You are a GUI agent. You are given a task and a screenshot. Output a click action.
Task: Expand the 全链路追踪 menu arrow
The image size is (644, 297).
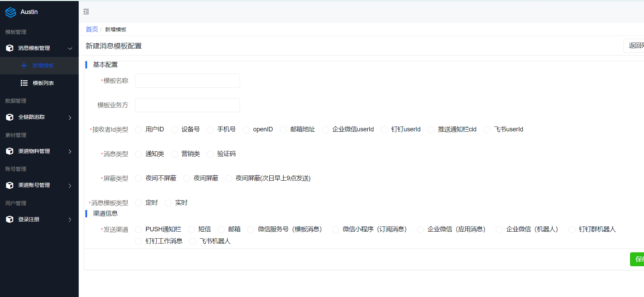coord(70,117)
